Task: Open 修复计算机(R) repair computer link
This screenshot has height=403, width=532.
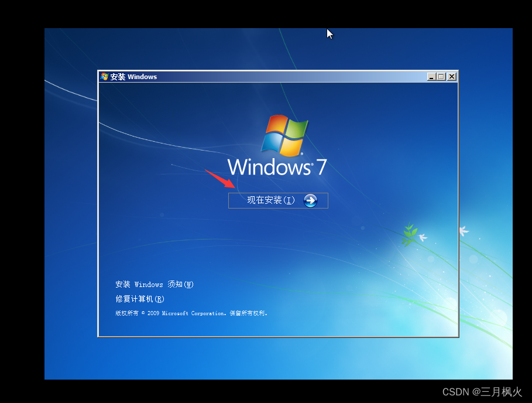Action: (140, 299)
